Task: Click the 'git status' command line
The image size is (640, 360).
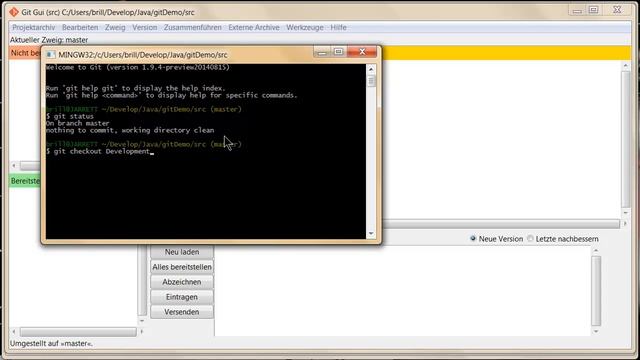Action: coord(70,116)
